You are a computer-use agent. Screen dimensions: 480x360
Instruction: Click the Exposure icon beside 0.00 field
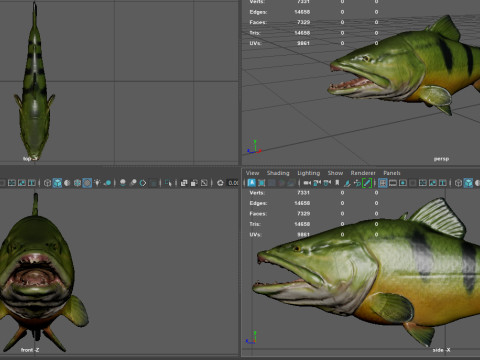pos(220,183)
